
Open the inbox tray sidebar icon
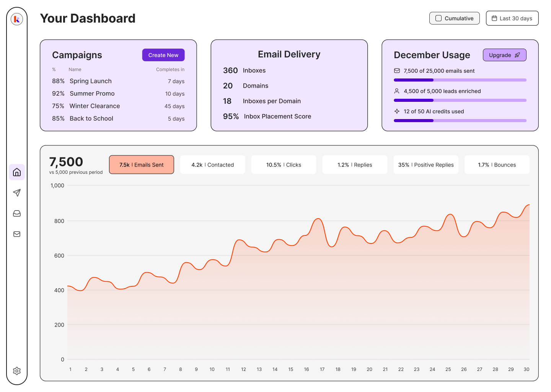(17, 213)
